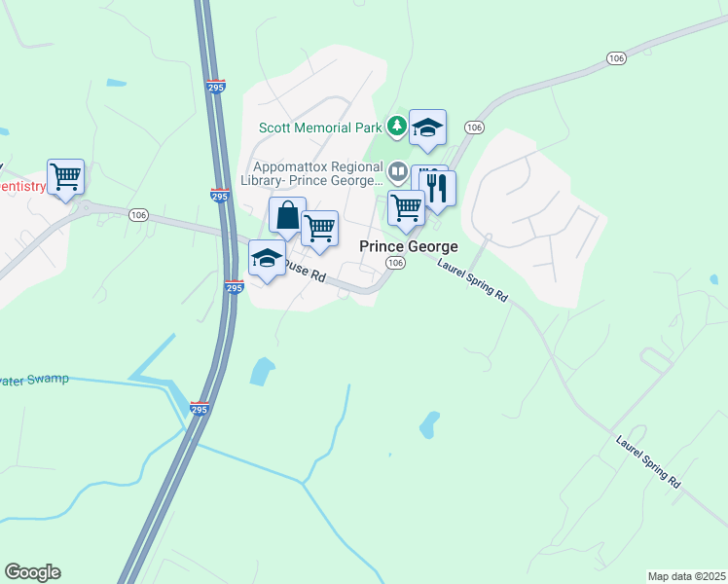Click the Scott Memorial Park text label
Image resolution: width=728 pixels, height=584 pixels.
tap(320, 128)
